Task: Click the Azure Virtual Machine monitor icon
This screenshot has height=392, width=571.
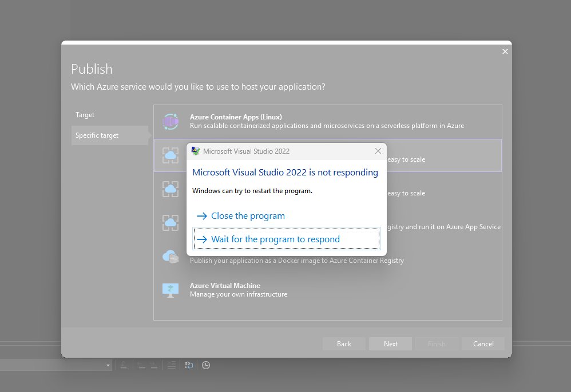Action: click(170, 290)
